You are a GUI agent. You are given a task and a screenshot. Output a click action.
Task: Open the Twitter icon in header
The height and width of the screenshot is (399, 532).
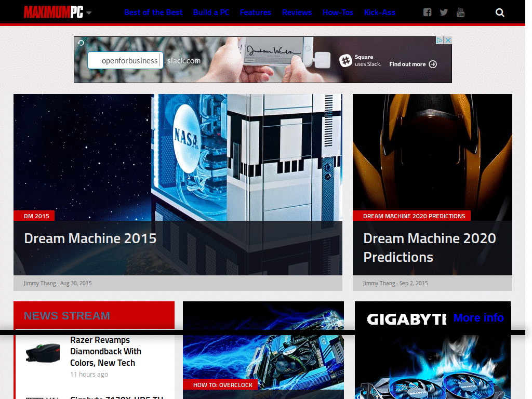(444, 12)
